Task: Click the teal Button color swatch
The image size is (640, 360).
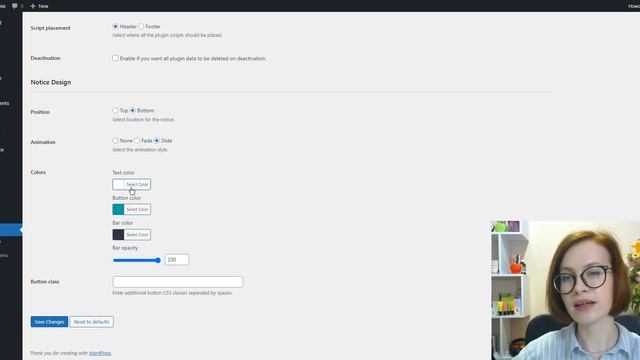Action: (x=118, y=209)
